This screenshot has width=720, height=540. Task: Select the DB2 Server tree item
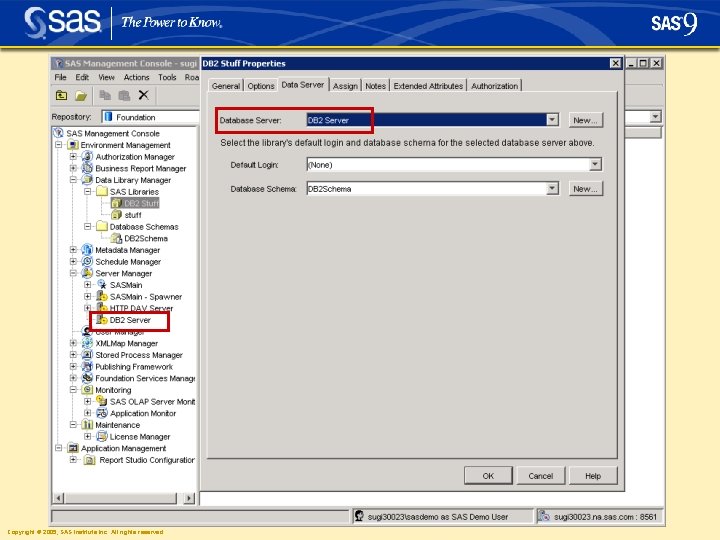[130, 320]
